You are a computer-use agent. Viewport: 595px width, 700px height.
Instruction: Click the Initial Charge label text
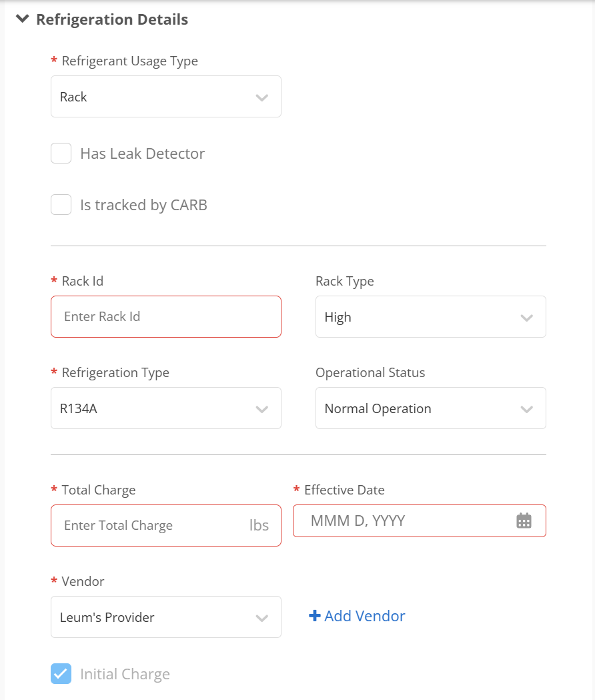pyautogui.click(x=125, y=674)
